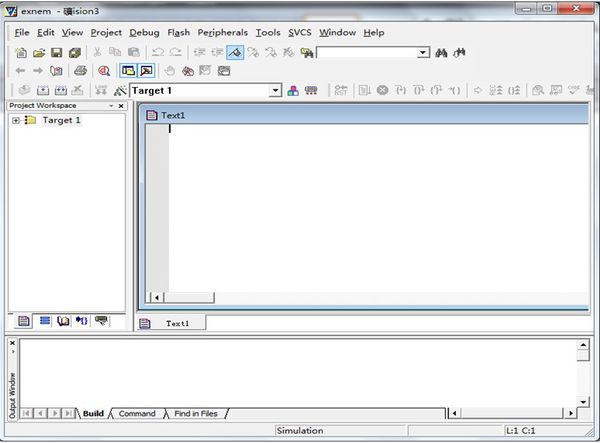600x443 pixels.
Task: Open the Debug menu
Action: (x=144, y=33)
